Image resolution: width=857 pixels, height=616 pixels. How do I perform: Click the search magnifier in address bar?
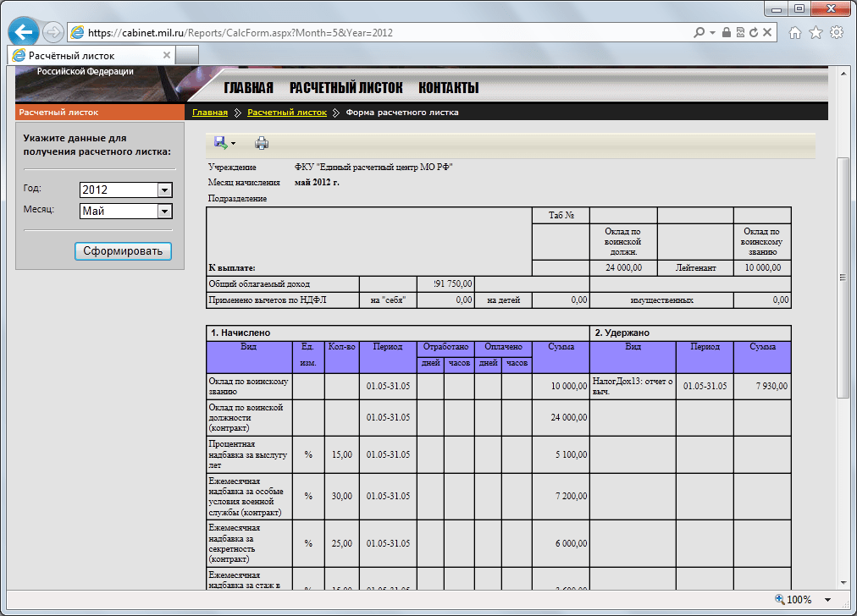pos(699,33)
